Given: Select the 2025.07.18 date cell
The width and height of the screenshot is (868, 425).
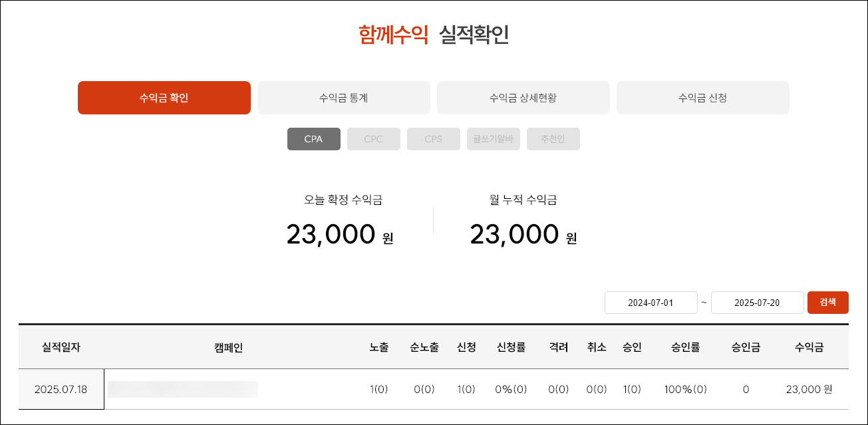Looking at the screenshot, I should tap(61, 389).
